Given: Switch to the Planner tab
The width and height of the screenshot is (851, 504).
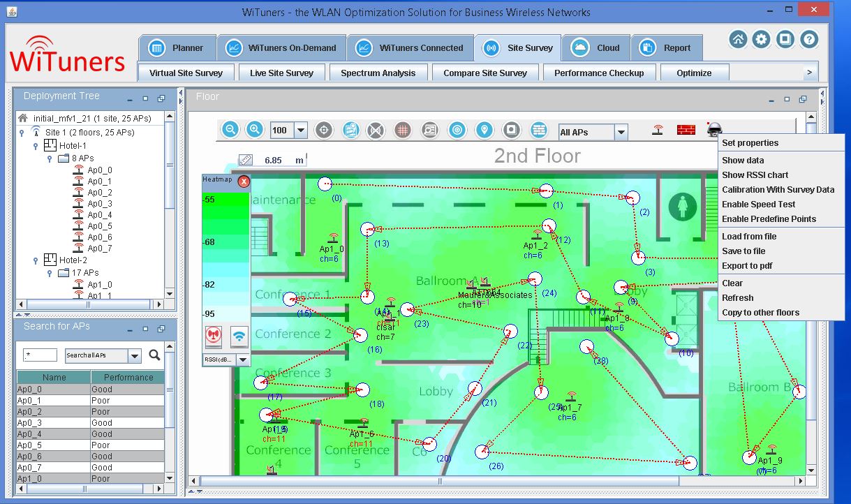Looking at the screenshot, I should click(177, 48).
